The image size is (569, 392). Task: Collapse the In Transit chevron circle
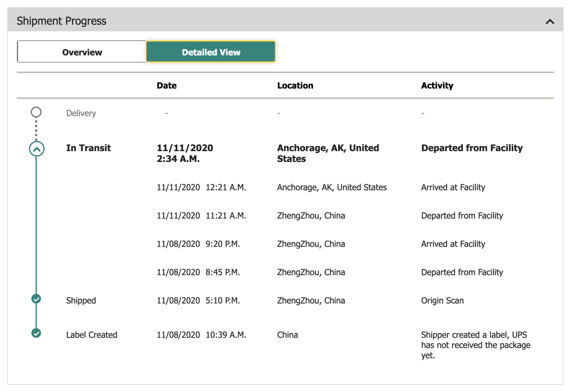36,149
